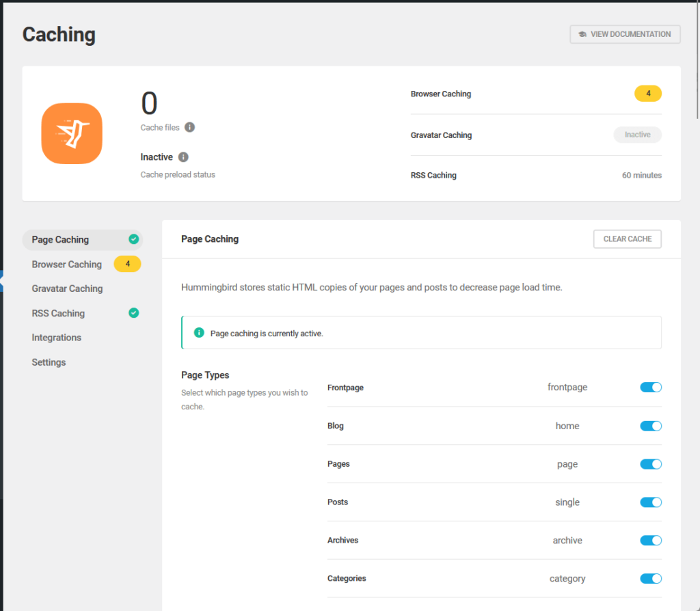Click the large '0' cache files count
The image size is (700, 611).
coord(149,103)
